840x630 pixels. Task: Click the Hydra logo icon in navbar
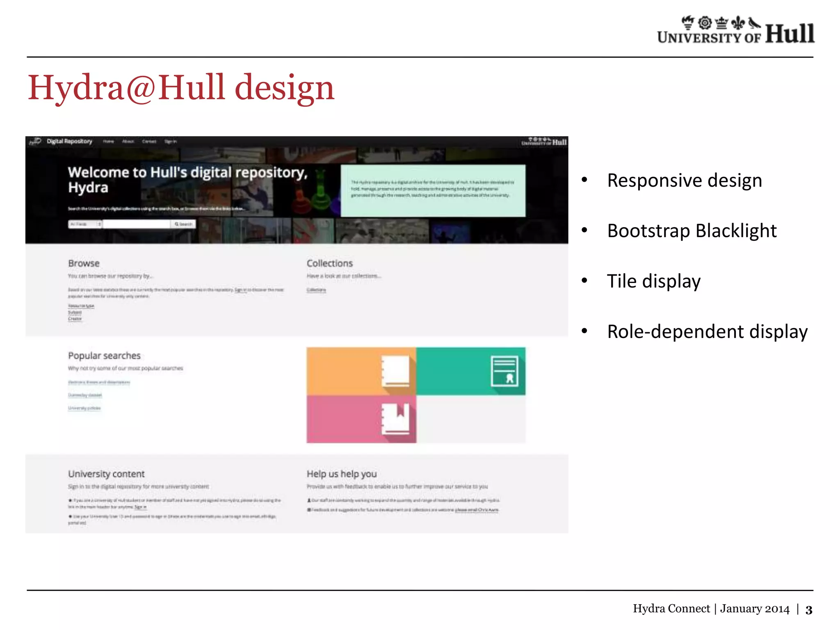pyautogui.click(x=35, y=141)
